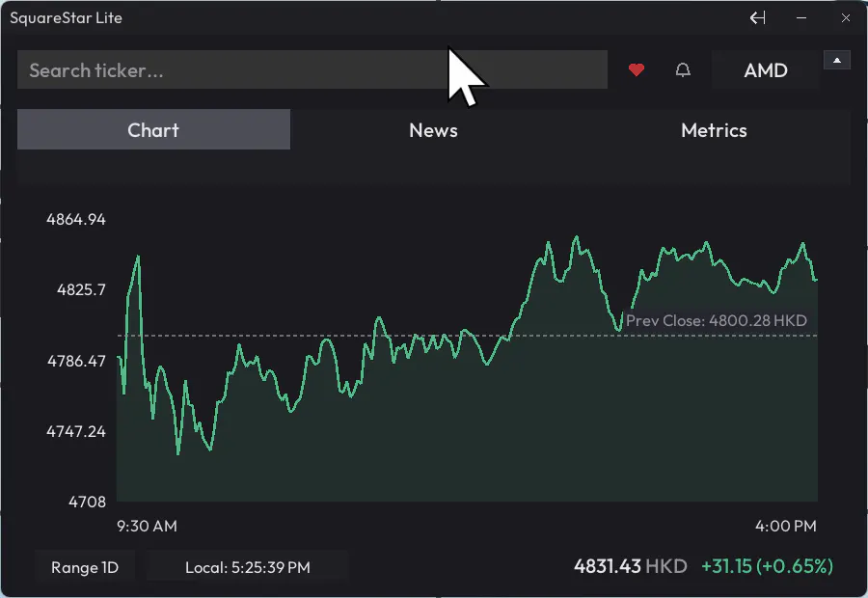
Task: Switch to the Chart tab
Action: click(153, 129)
